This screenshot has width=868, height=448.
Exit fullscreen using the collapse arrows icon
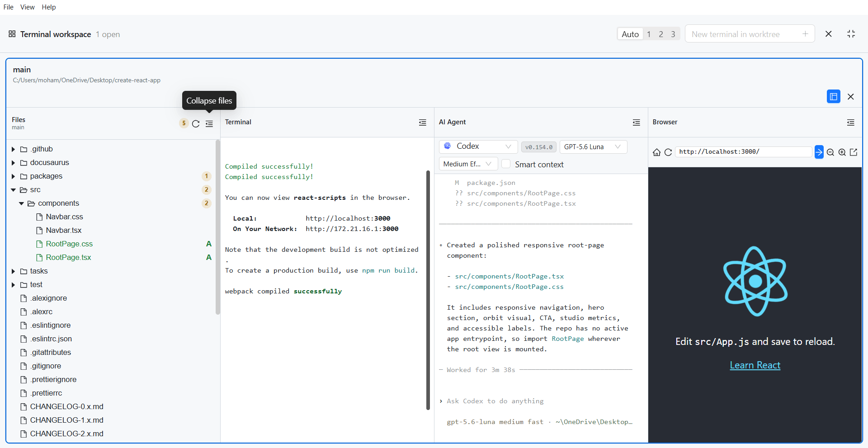851,34
